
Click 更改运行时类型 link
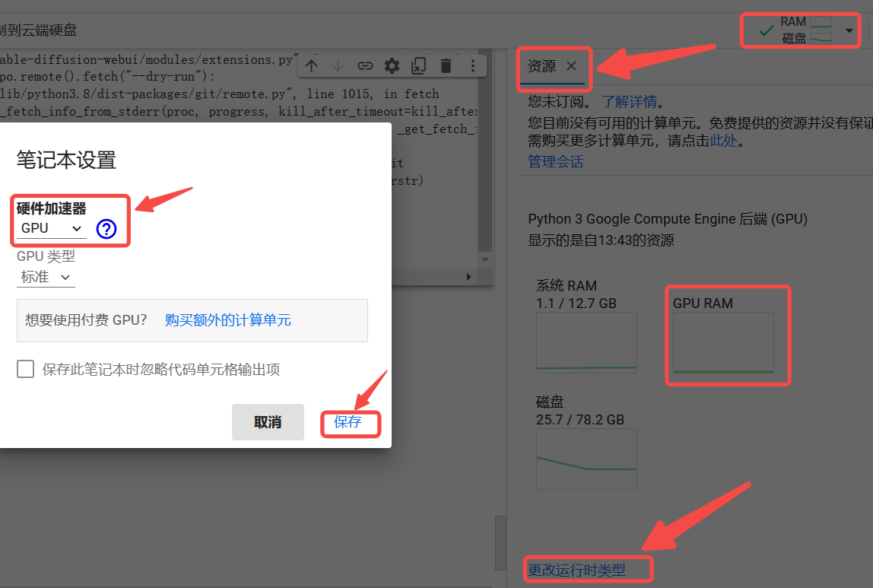[x=587, y=568]
